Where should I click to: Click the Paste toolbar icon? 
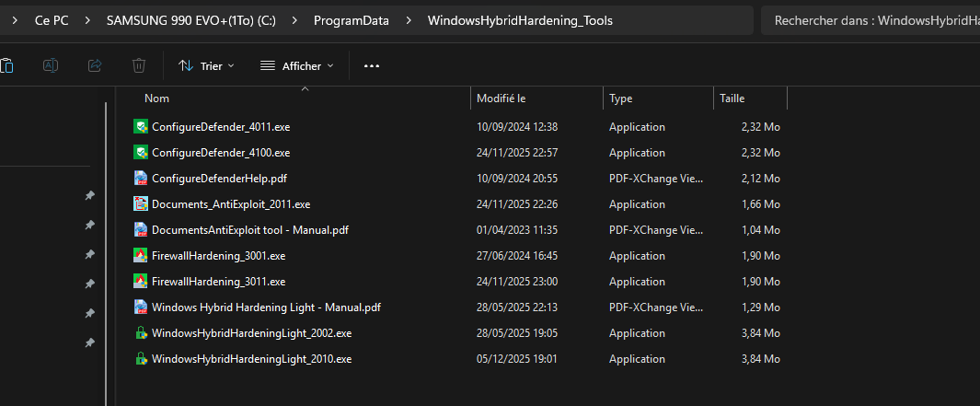pos(6,65)
